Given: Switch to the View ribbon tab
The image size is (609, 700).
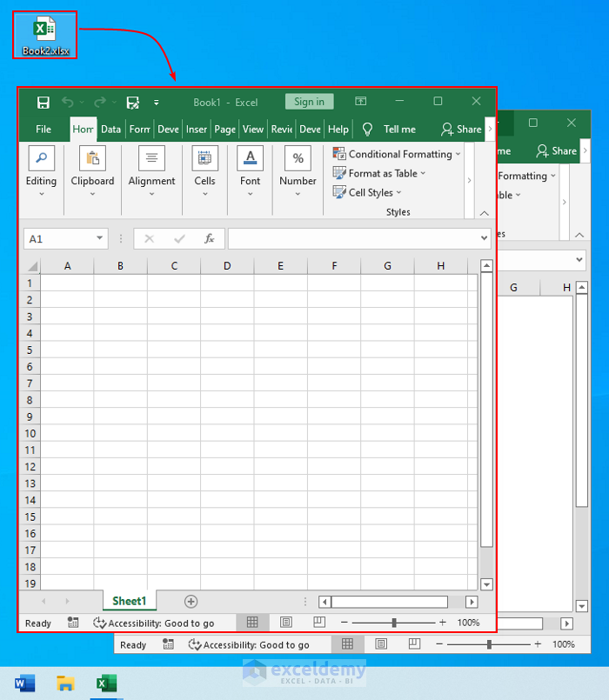Looking at the screenshot, I should pos(253,130).
